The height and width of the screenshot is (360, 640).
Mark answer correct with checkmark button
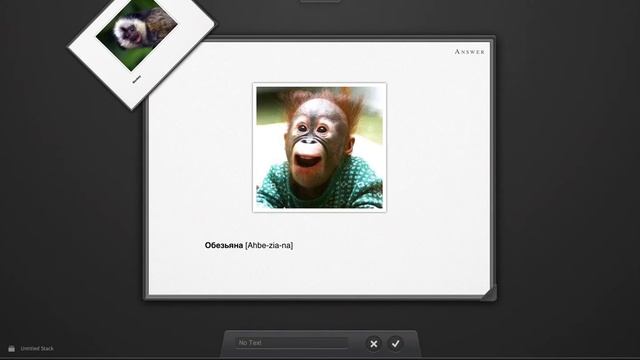(x=395, y=344)
